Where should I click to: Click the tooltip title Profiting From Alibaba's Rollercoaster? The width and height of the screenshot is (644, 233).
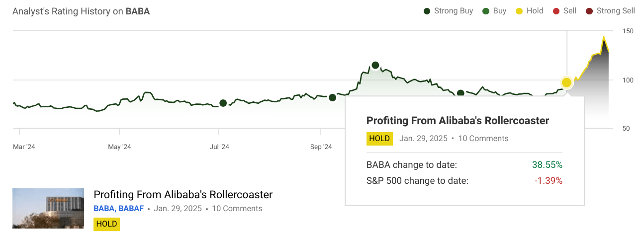458,121
